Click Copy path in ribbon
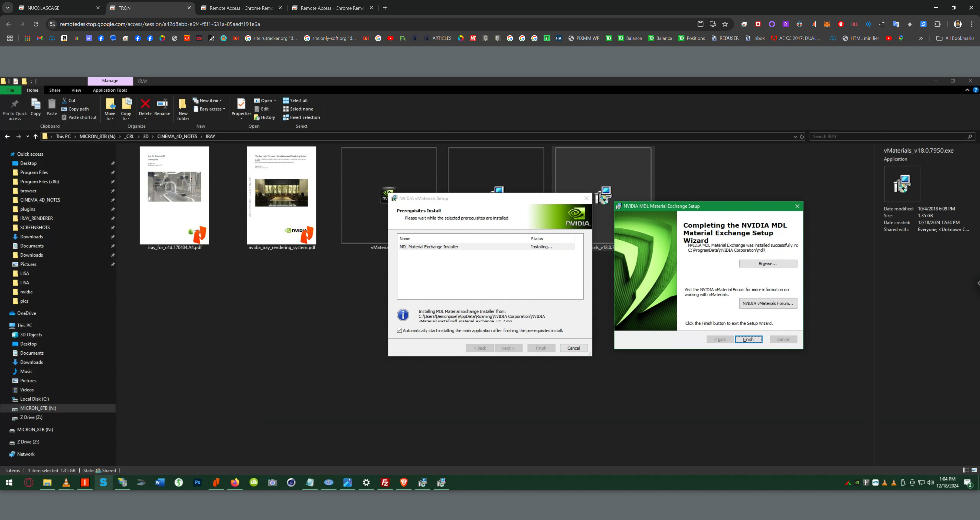This screenshot has width=980, height=520. [x=75, y=109]
